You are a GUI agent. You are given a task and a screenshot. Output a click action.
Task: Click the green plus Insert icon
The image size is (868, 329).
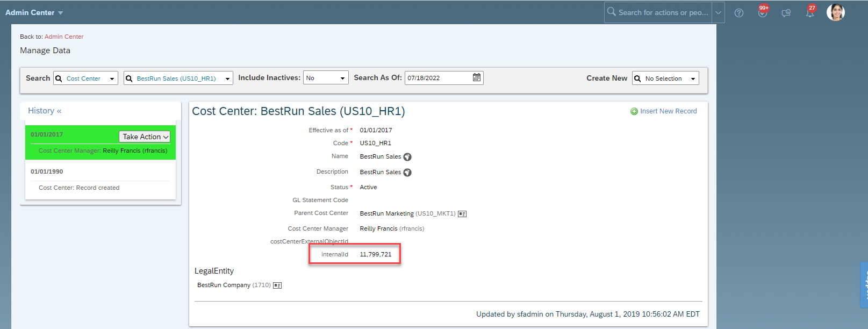(634, 111)
